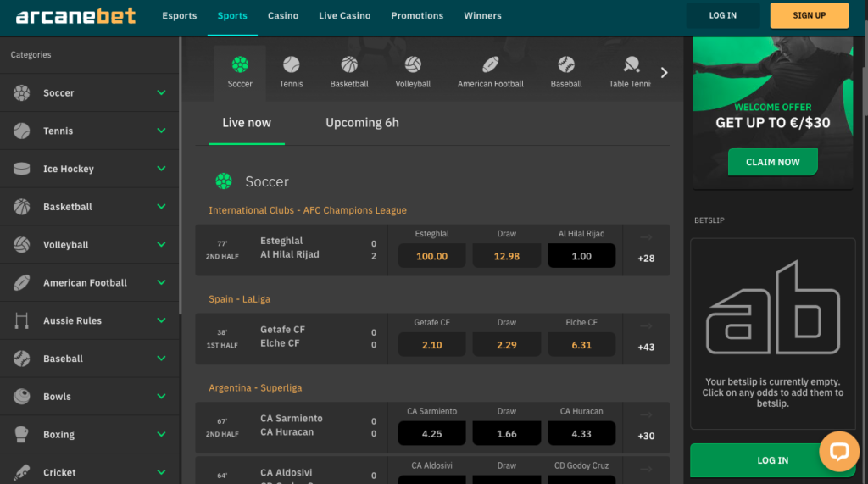
Task: Click SIGN UP button
Action: click(810, 15)
